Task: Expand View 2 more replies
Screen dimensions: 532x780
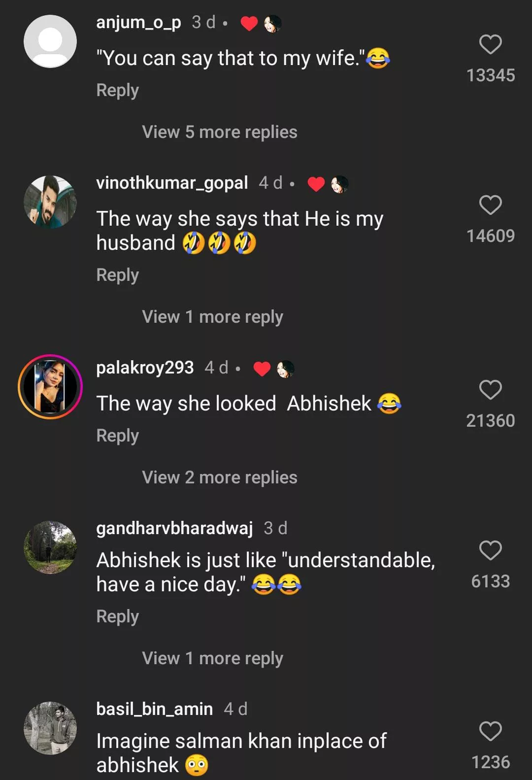Action: click(219, 477)
